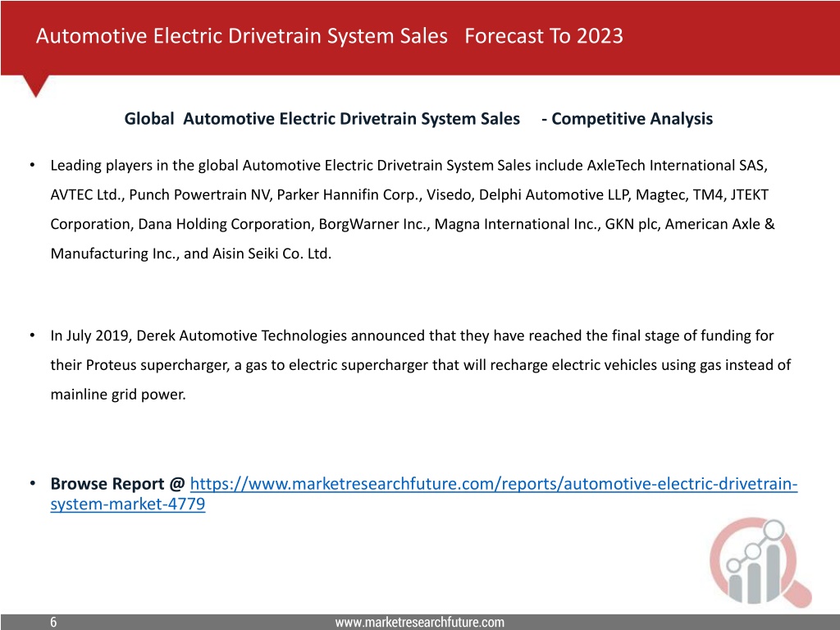840x630 pixels.
Task: Click the paragraph starting 'Leading players in the global'
Action: click(x=413, y=209)
